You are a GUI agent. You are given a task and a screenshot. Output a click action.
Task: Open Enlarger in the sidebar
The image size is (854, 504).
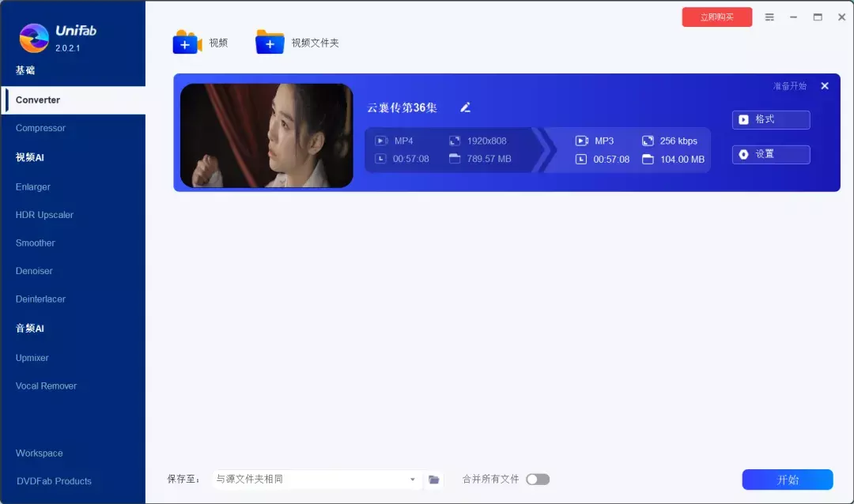(x=32, y=186)
